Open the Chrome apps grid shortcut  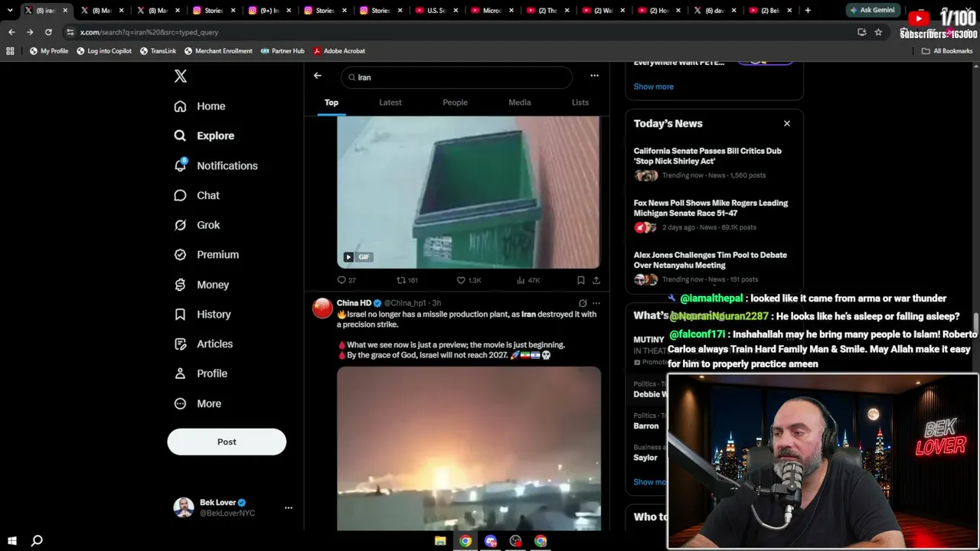point(10,51)
